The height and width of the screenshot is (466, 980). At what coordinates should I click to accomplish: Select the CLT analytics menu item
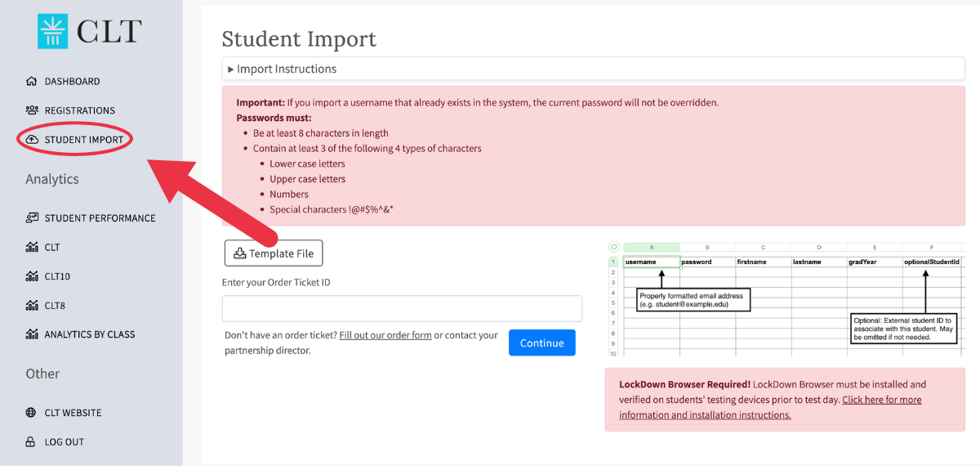52,247
